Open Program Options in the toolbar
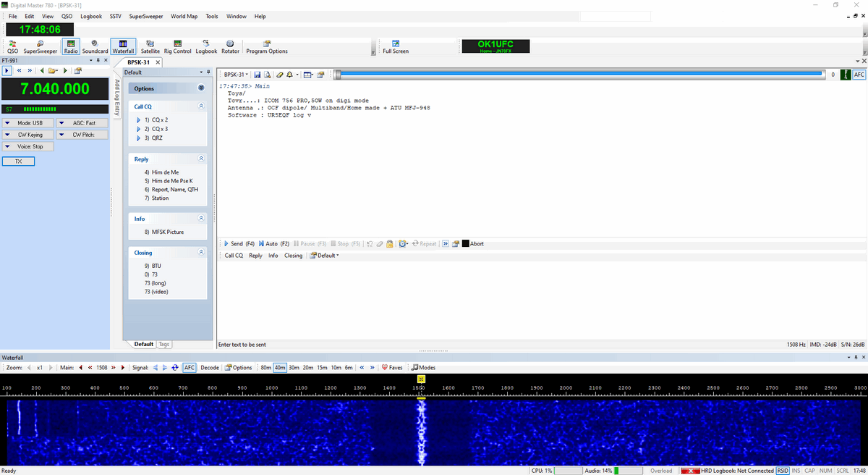This screenshot has width=868, height=475. pyautogui.click(x=267, y=47)
